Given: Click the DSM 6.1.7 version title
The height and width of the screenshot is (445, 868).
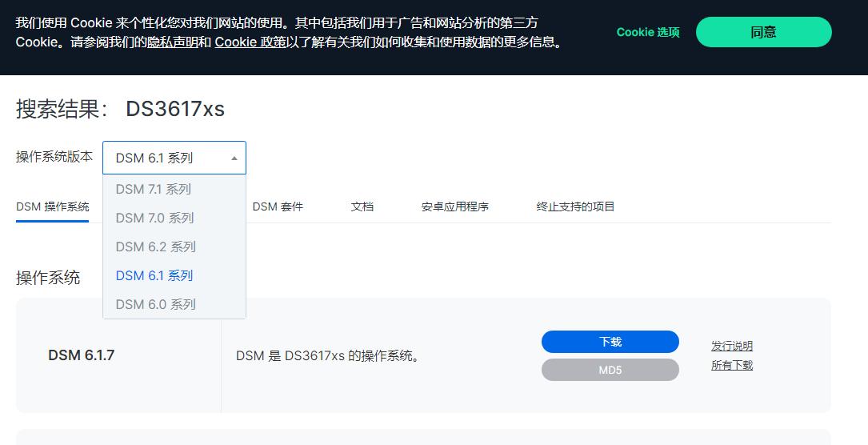Looking at the screenshot, I should coord(82,355).
